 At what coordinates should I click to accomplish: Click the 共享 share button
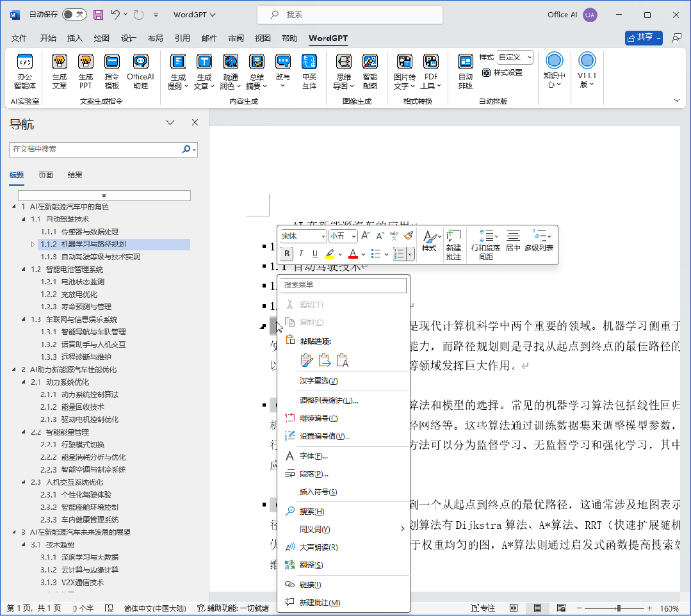(x=642, y=38)
